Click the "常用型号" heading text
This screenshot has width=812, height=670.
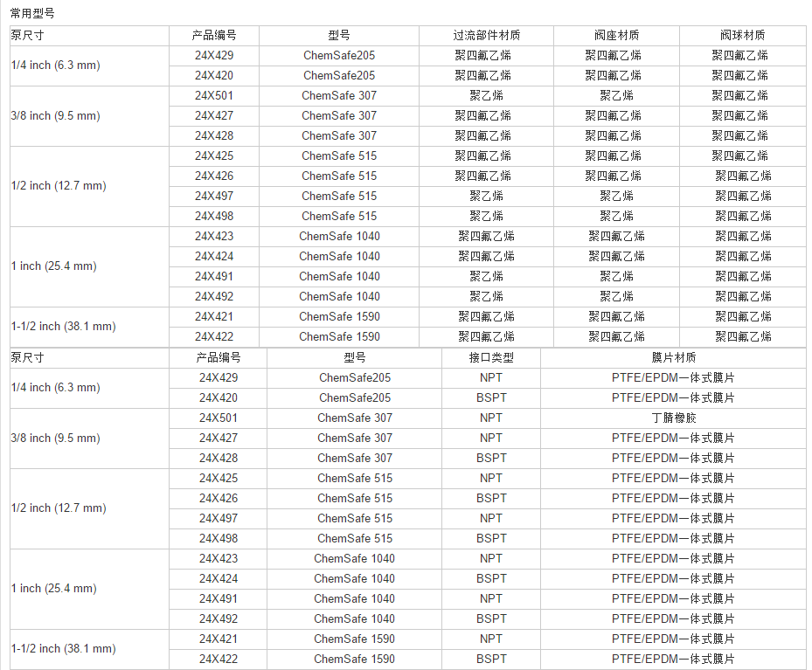tap(32, 13)
